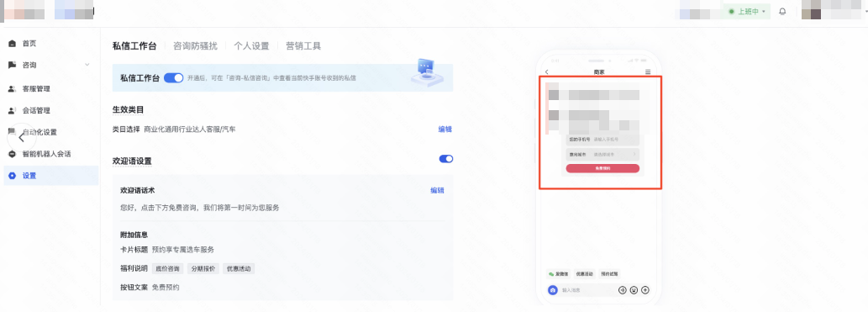Screen dimensions: 868x312
Task: Click the 优惠活动 tag under 福利说明
Action: coord(239,269)
